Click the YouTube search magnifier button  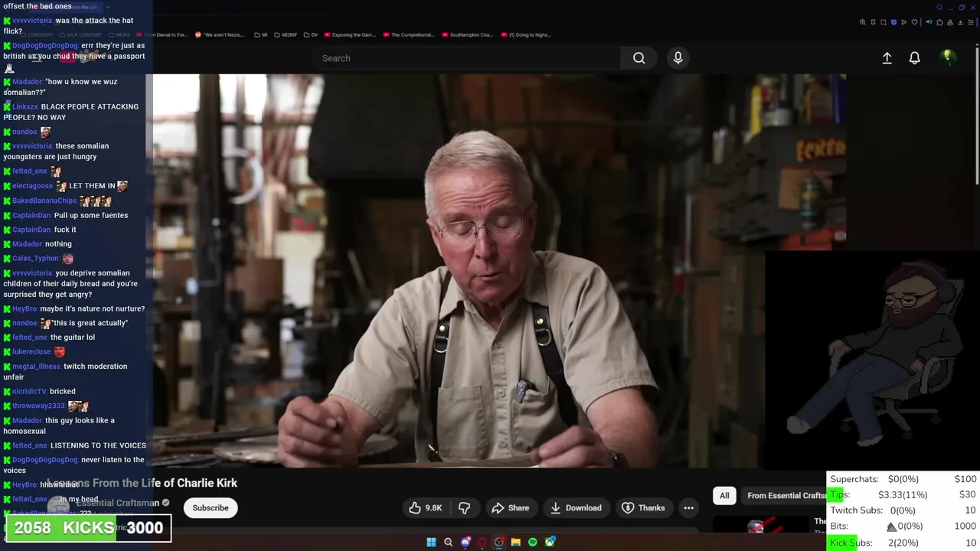(639, 58)
